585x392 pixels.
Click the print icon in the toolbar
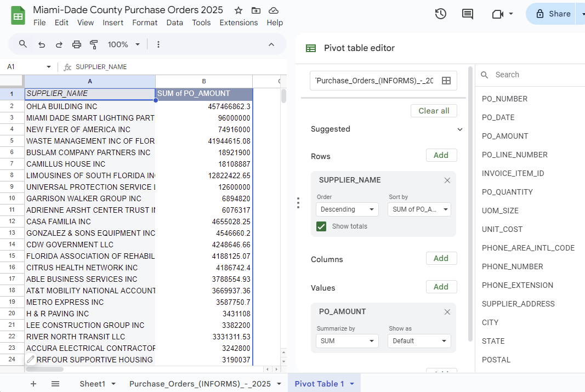(x=77, y=44)
